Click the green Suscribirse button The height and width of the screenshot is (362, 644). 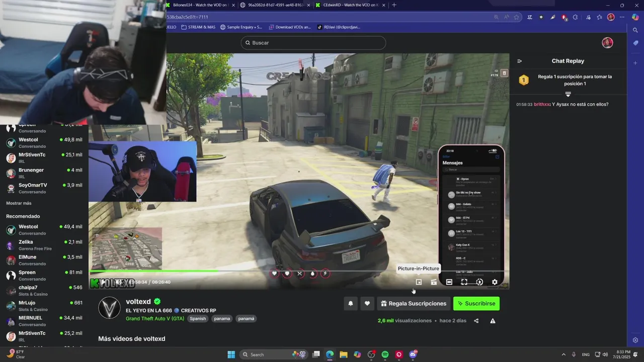pyautogui.click(x=476, y=304)
